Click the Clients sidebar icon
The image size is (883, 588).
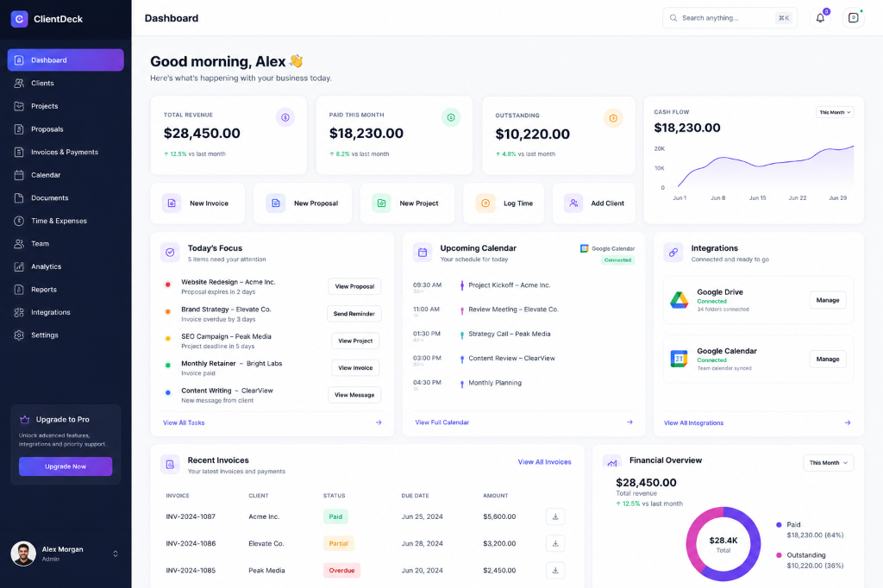pyautogui.click(x=19, y=83)
